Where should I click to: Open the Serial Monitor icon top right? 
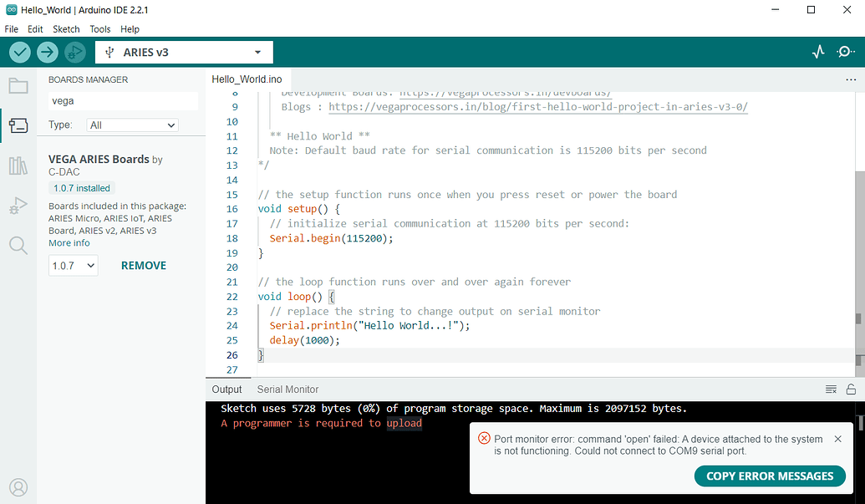(x=845, y=51)
